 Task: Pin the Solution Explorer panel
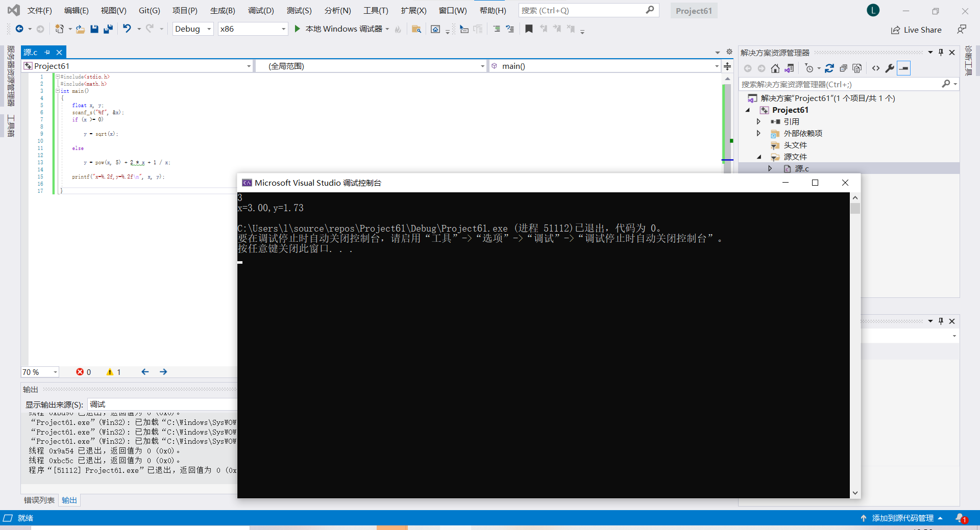tap(941, 53)
